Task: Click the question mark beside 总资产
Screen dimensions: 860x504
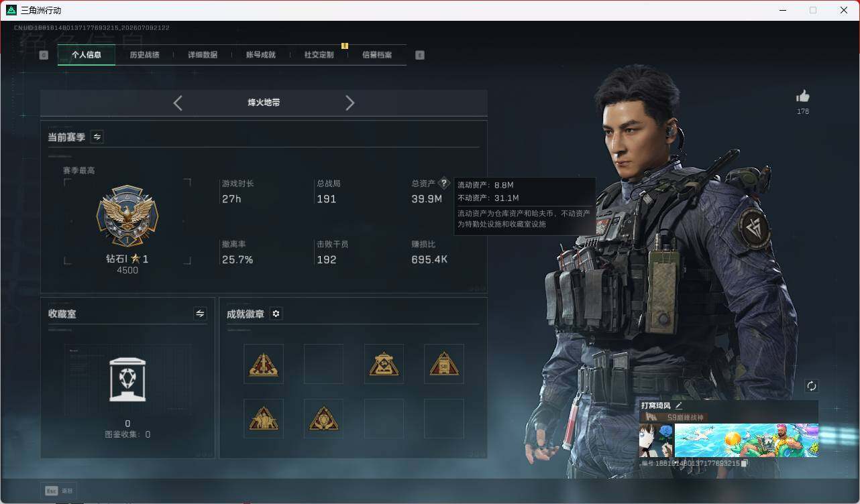Action: 443,183
